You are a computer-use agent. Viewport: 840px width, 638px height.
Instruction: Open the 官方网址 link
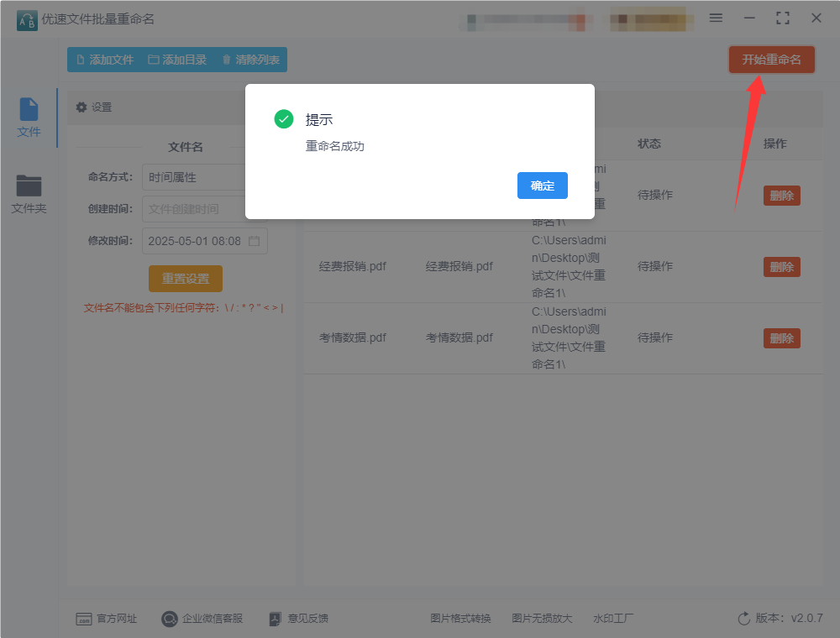coord(116,619)
